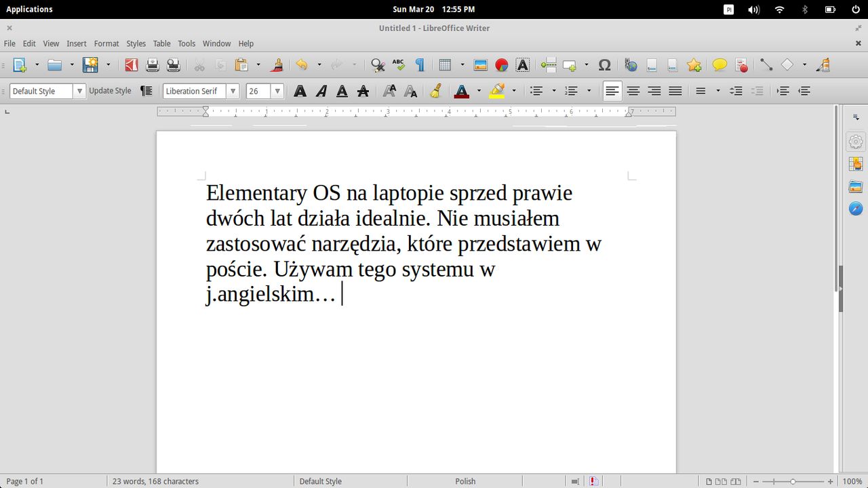Insert a text box
This screenshot has height=488, width=868.
click(522, 65)
